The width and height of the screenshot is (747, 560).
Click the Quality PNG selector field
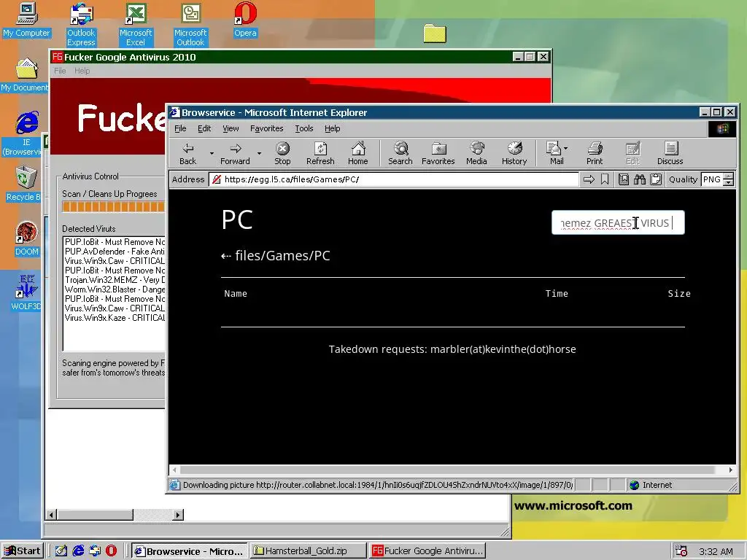tap(712, 179)
